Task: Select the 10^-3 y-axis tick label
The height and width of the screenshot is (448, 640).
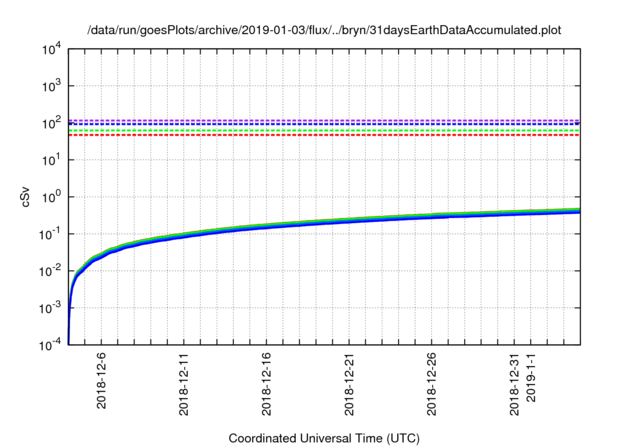Action: 51,308
